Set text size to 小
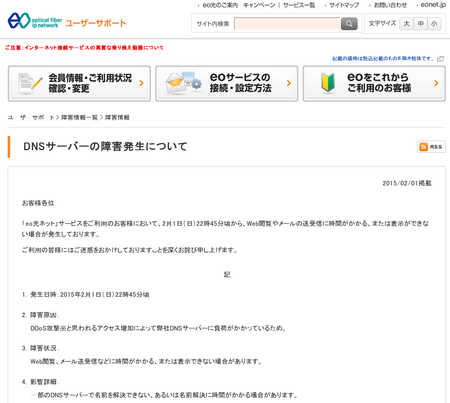Image resolution: width=450 pixels, height=403 pixels. click(x=434, y=24)
